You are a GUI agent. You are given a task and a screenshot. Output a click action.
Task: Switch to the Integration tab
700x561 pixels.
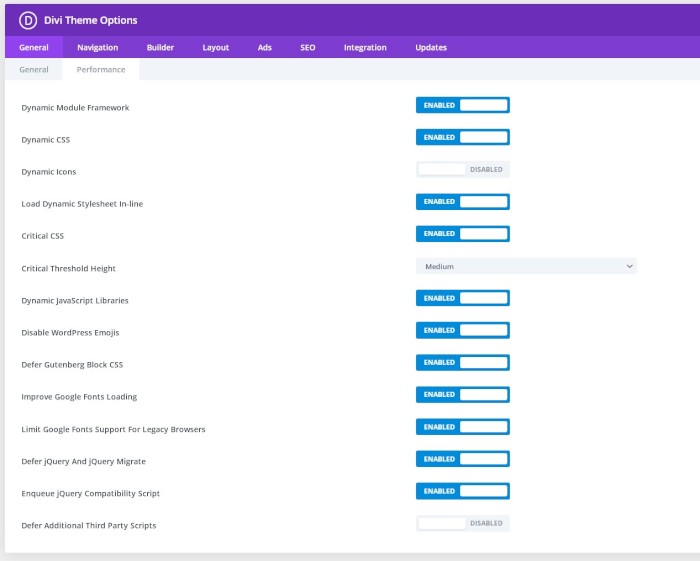365,47
